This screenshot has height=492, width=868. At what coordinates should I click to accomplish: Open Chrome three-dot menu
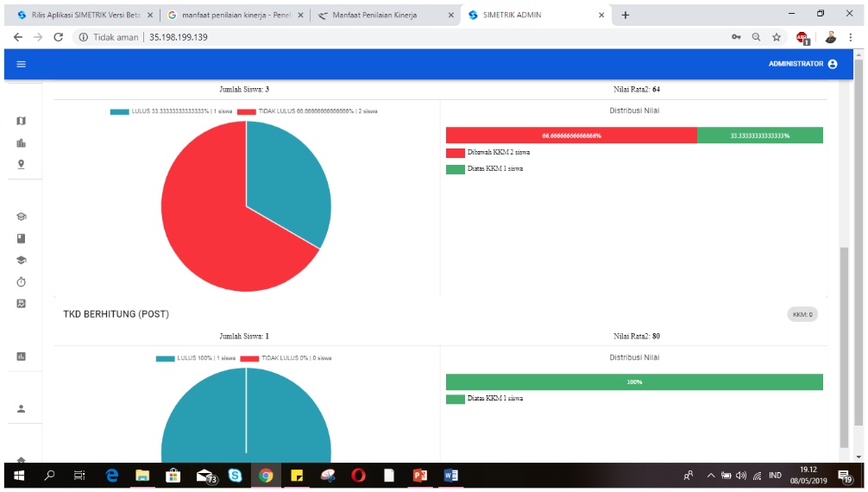(850, 37)
